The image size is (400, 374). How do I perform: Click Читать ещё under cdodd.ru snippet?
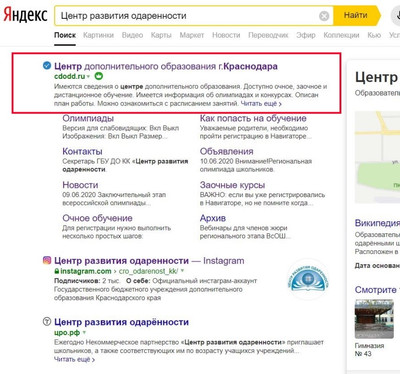(x=261, y=104)
